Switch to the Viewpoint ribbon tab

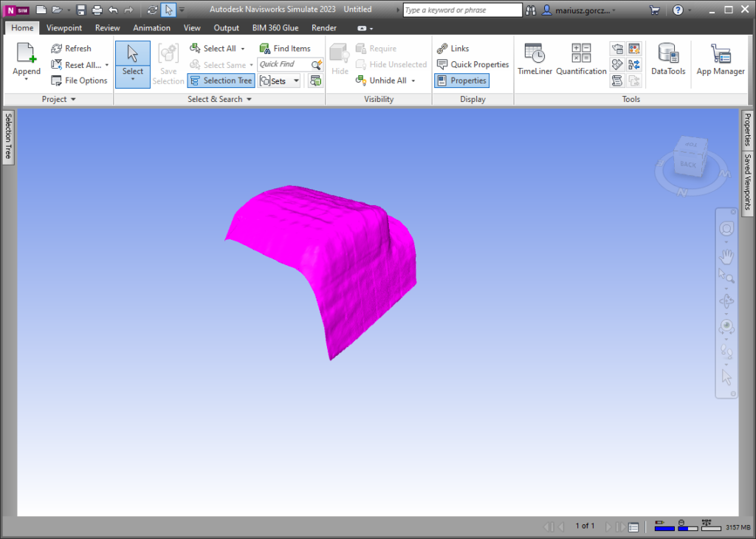(64, 28)
